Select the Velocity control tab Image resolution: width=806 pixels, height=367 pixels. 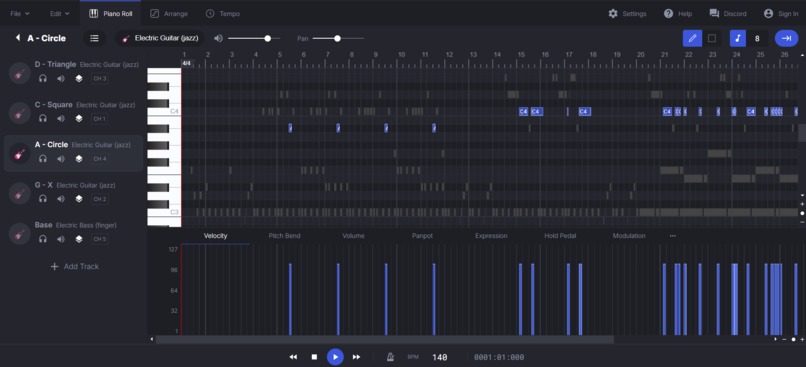[215, 236]
